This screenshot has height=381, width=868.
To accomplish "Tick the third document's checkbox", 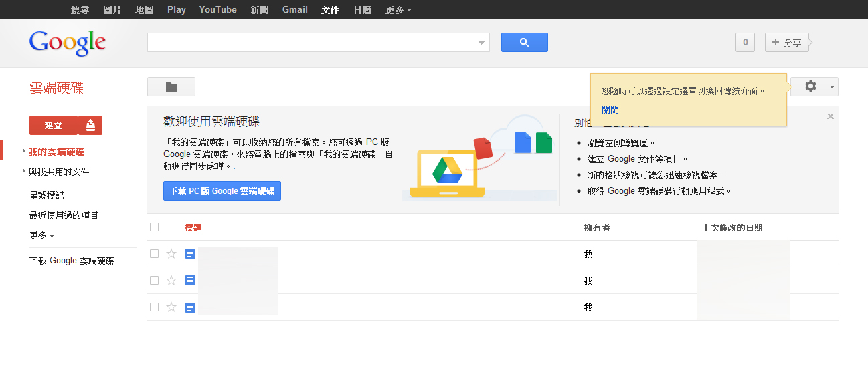I will click(x=155, y=307).
